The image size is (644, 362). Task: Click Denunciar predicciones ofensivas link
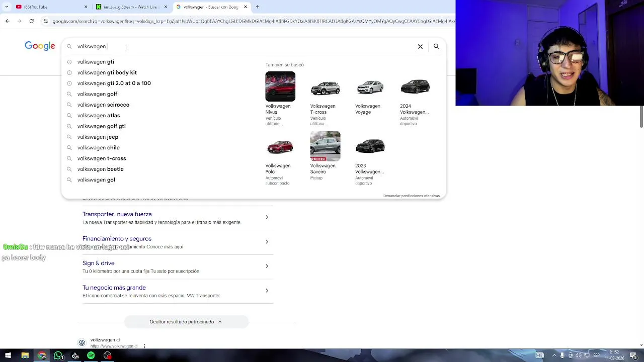[412, 196]
